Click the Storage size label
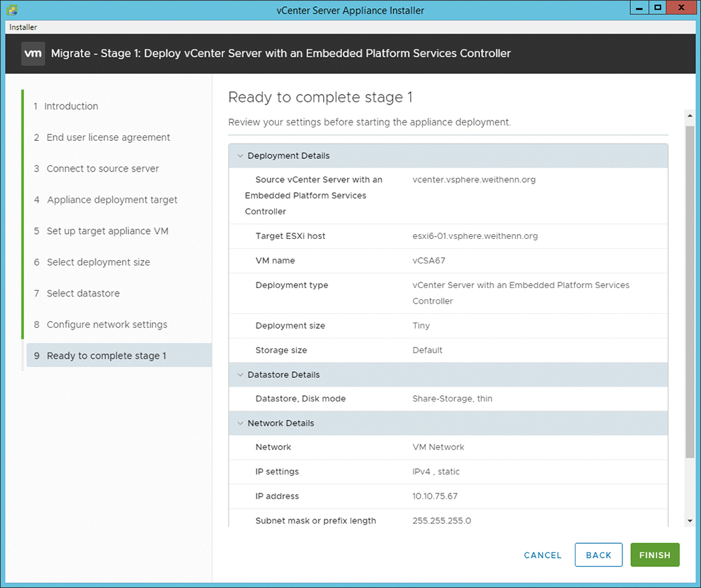The image size is (701, 588). [281, 350]
